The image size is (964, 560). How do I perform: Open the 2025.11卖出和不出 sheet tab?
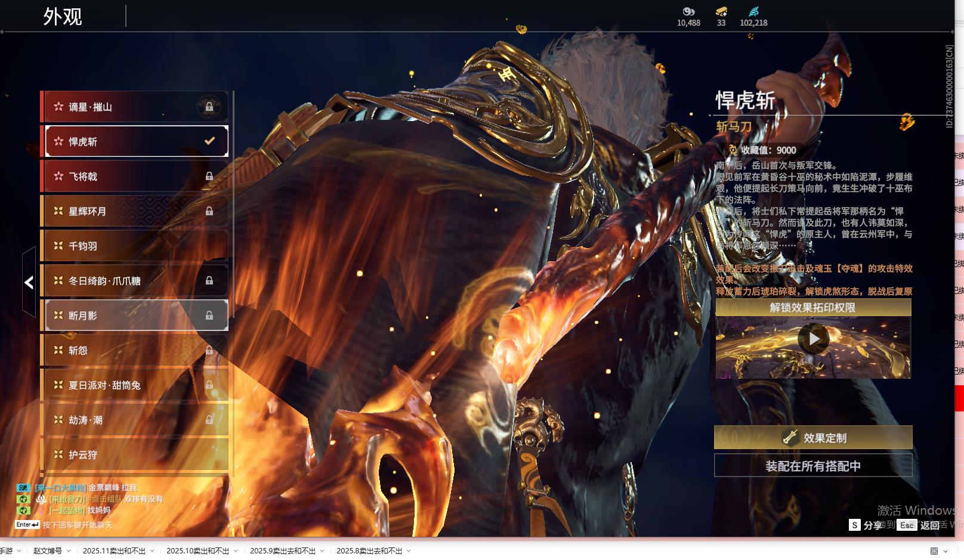(x=114, y=551)
